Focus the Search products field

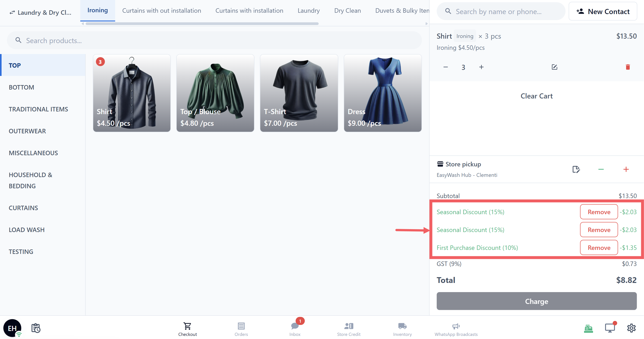[x=214, y=40]
